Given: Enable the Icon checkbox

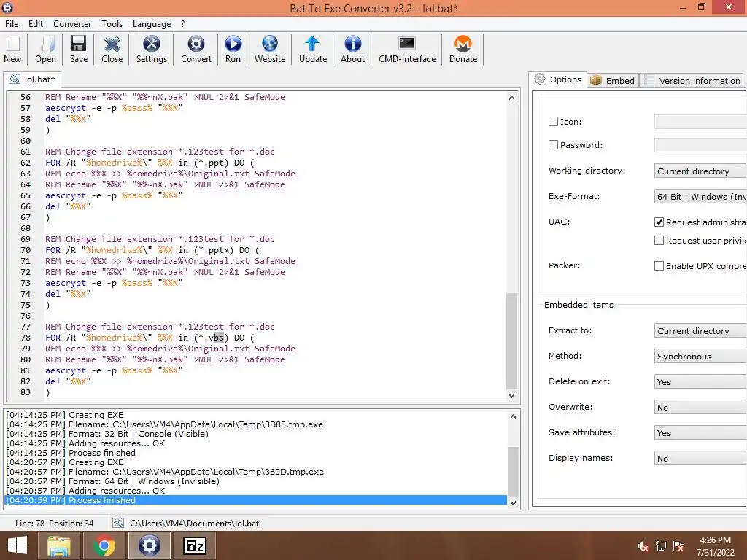Looking at the screenshot, I should (x=553, y=122).
